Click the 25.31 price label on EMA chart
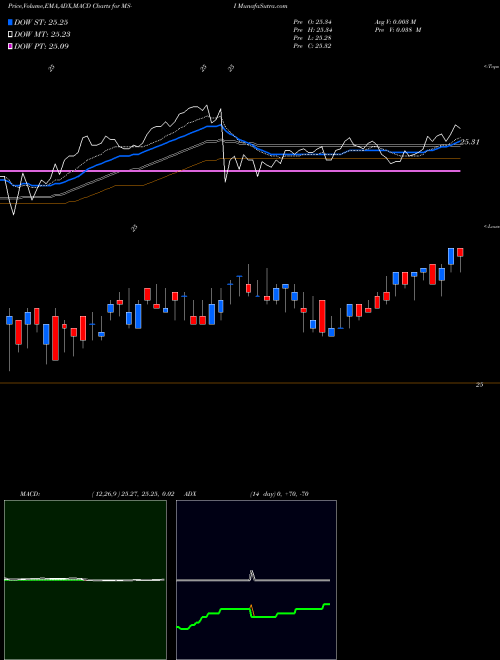This screenshot has height=660, width=500. [x=470, y=142]
